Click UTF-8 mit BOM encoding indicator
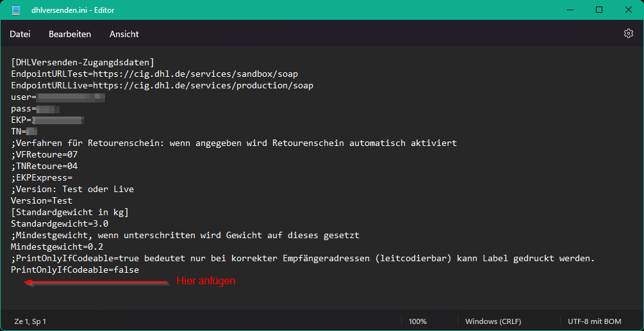This screenshot has width=644, height=331. pos(594,321)
